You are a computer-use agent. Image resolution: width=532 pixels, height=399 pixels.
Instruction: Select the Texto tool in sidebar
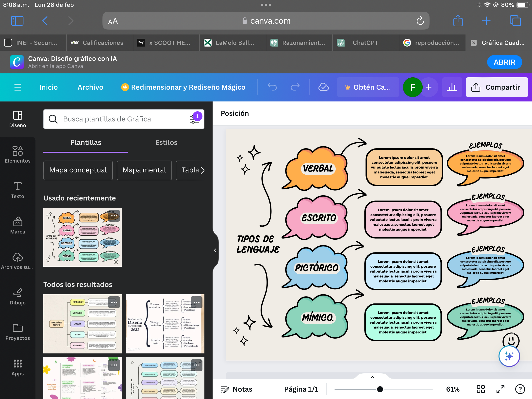pos(17,190)
